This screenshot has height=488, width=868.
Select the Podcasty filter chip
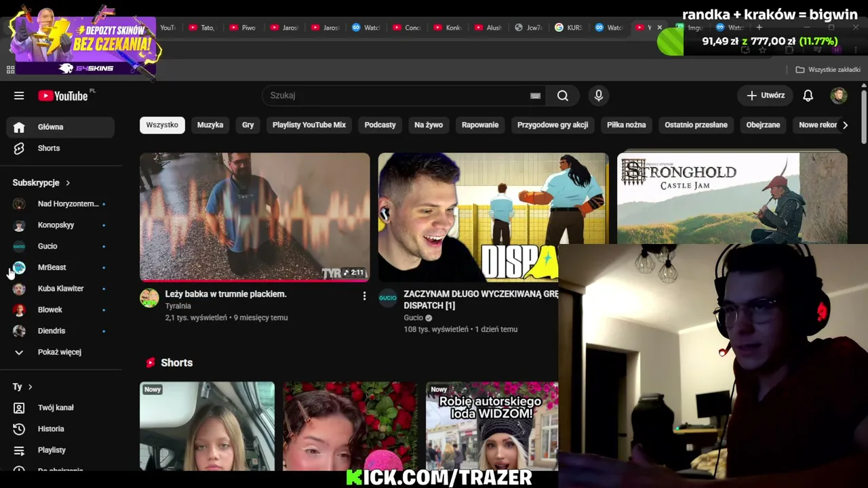click(x=380, y=125)
